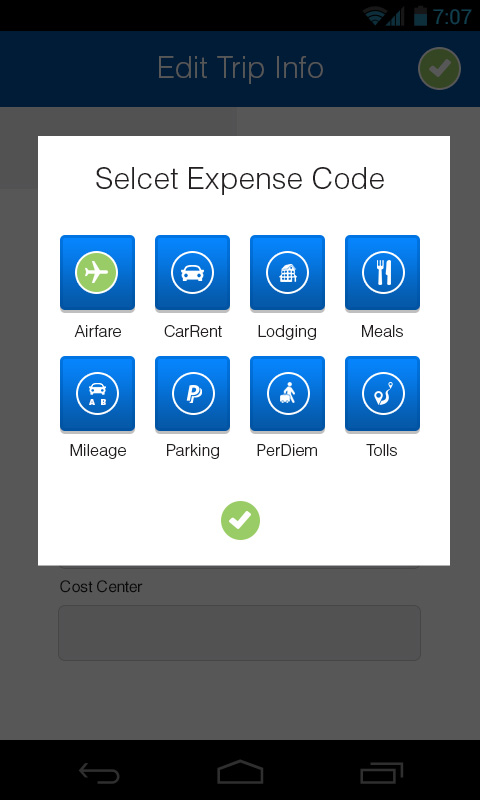Open the Android recent apps button

(x=382, y=772)
